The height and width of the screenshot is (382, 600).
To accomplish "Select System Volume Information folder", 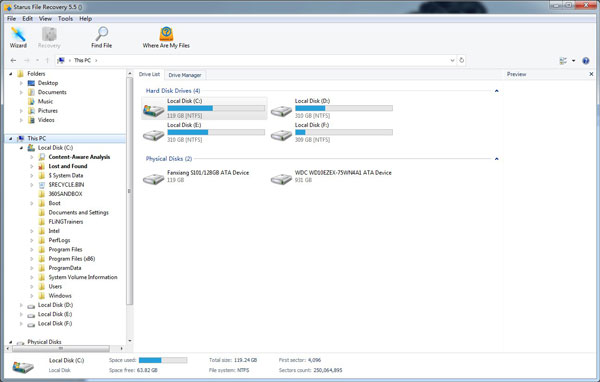I will point(83,277).
